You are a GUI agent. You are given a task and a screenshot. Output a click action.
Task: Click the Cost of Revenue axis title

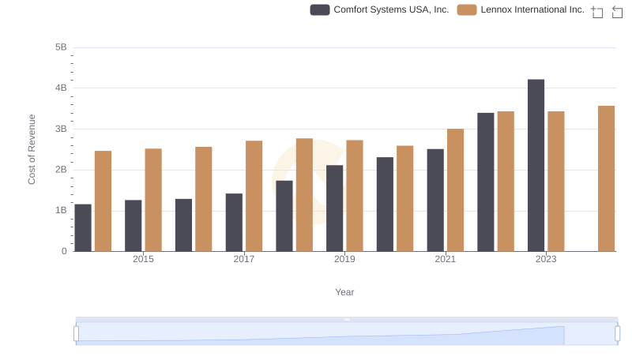(32, 149)
